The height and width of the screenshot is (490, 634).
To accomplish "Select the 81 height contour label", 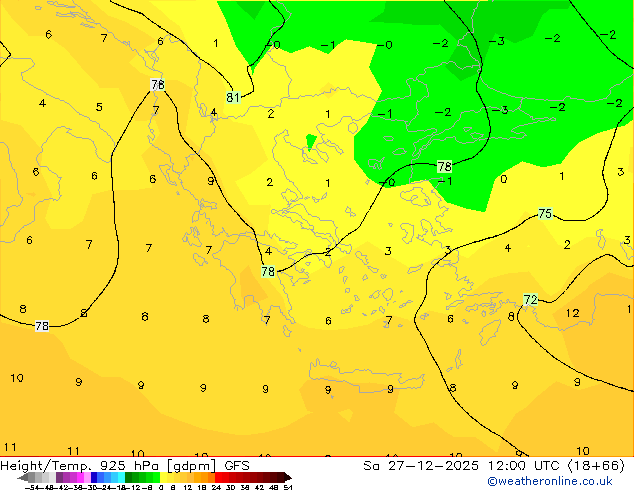I will [x=233, y=97].
